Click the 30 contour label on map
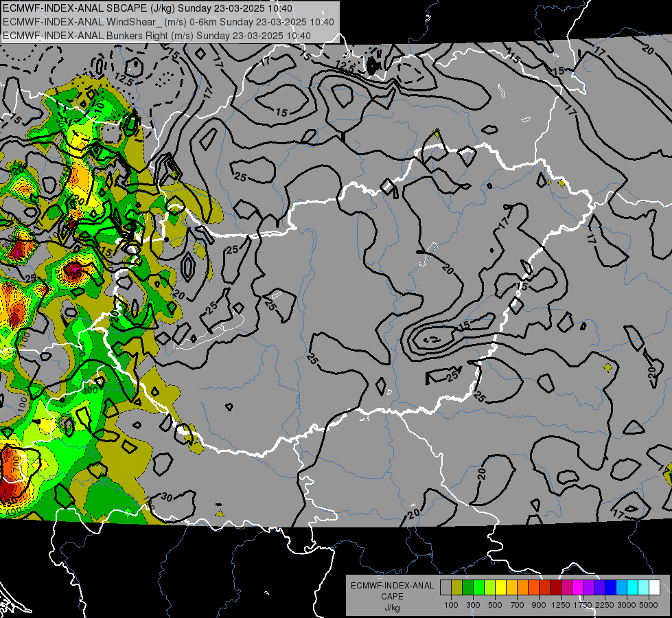672x618 pixels. (x=167, y=497)
